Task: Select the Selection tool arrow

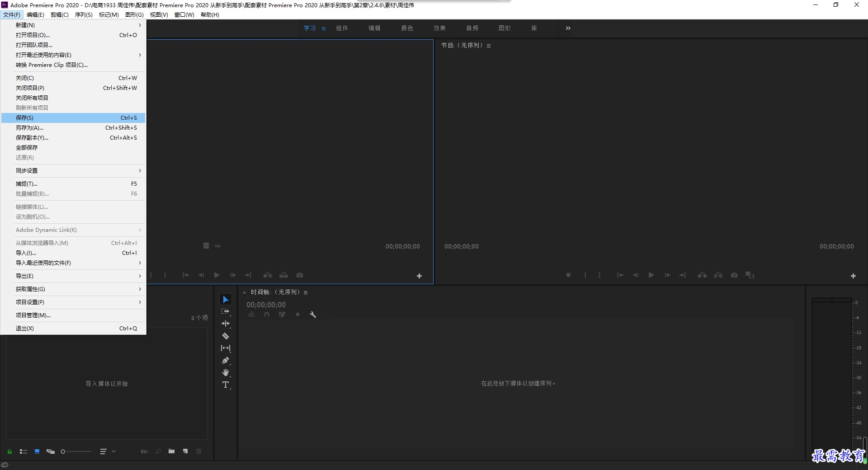Action: click(226, 300)
